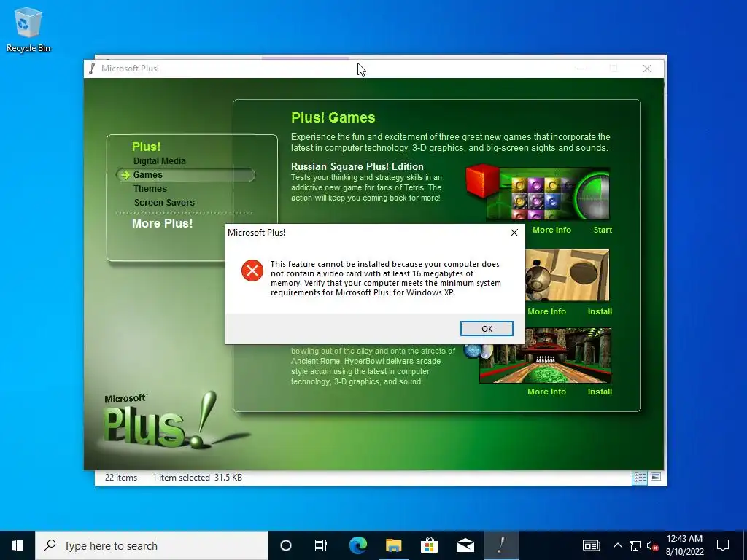Click the More Plus! heading

point(162,223)
